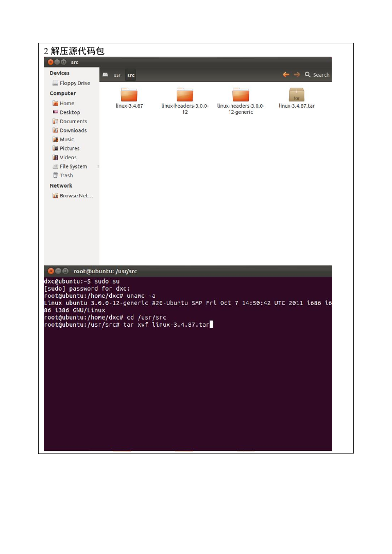Go to Home in sidebar
The width and height of the screenshot is (392, 554).
(x=63, y=103)
